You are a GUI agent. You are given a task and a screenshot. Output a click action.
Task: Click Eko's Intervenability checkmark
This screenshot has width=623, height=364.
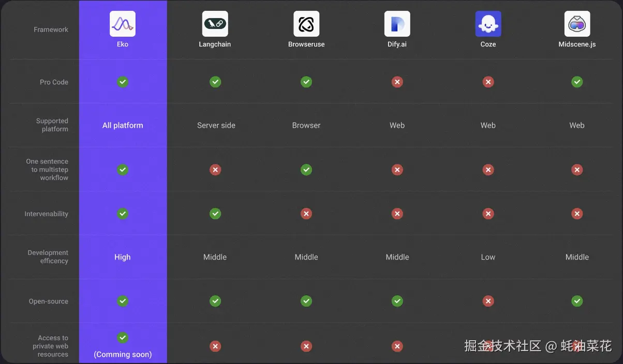(x=123, y=214)
